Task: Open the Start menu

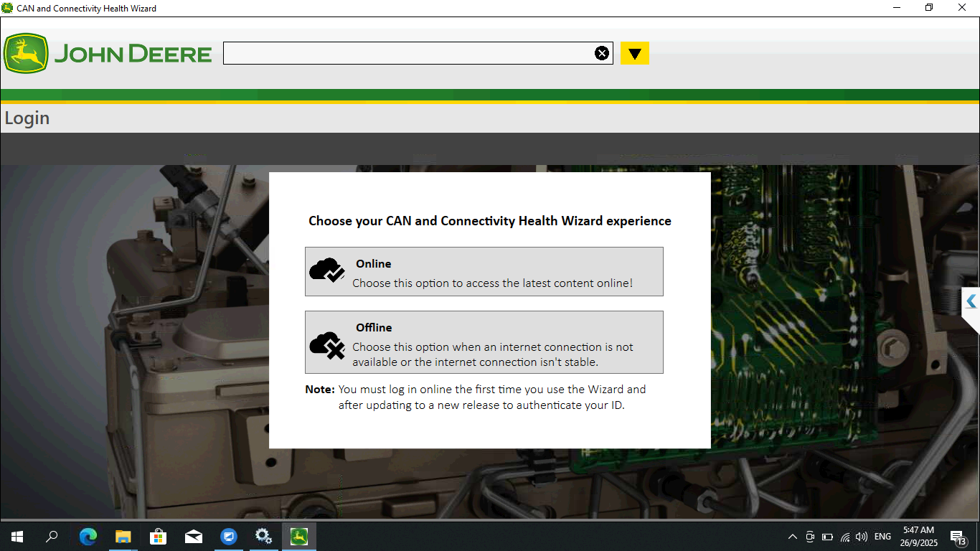Action: [16, 536]
